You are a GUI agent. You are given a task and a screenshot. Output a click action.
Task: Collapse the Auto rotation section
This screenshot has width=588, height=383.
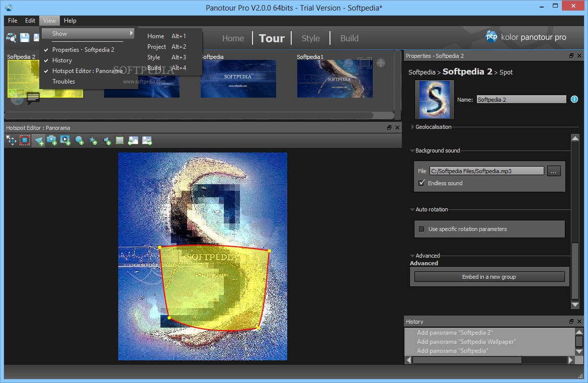[x=412, y=210]
